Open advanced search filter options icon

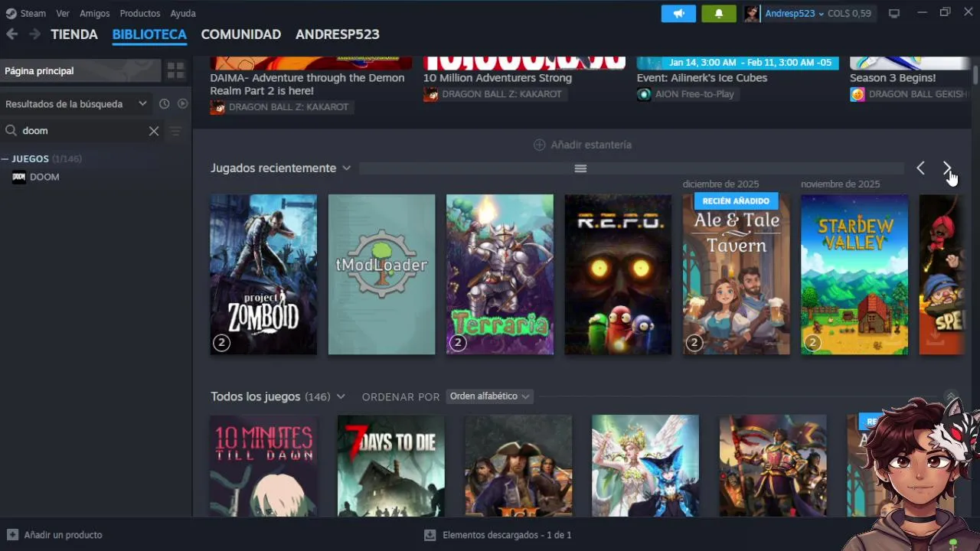point(175,131)
